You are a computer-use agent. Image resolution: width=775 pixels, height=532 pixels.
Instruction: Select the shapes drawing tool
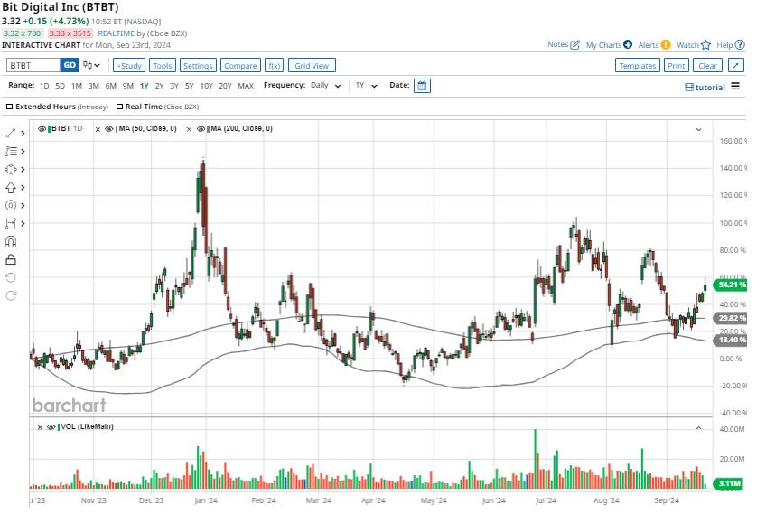click(x=10, y=169)
